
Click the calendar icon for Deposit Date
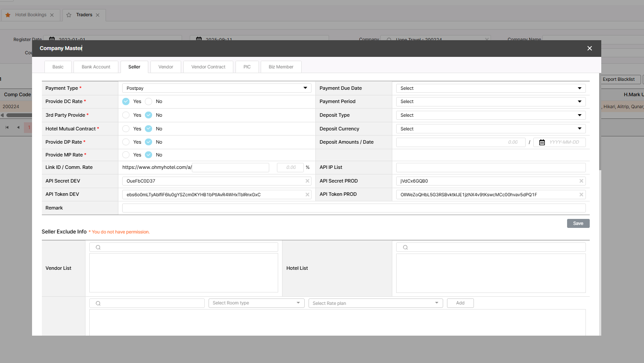[542, 142]
